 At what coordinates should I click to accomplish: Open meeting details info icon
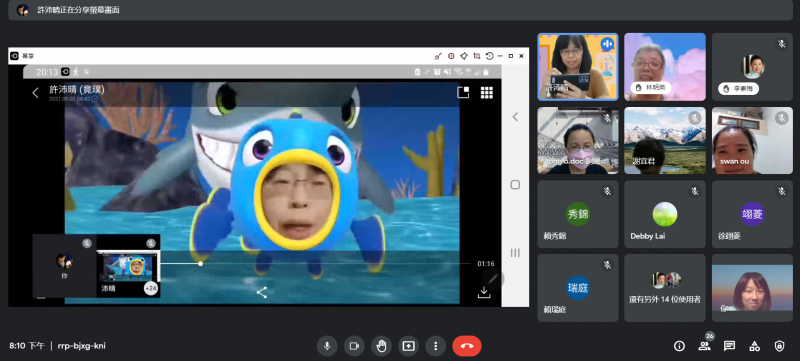[679, 346]
